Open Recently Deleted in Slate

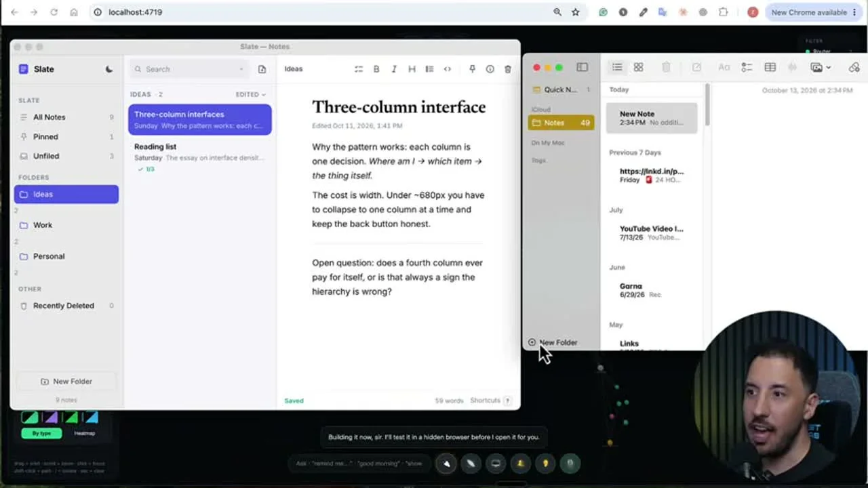pos(66,306)
